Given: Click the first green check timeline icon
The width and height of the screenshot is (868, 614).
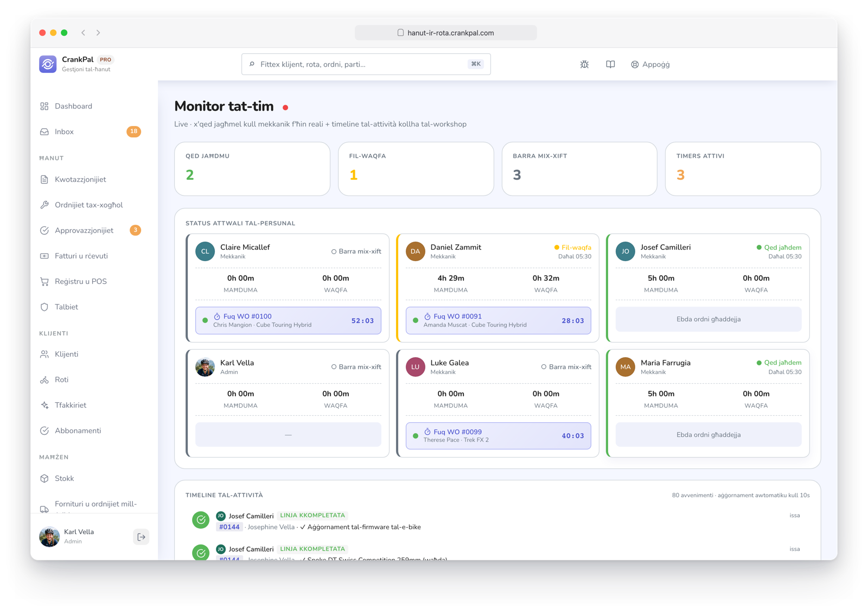Looking at the screenshot, I should pos(201,520).
